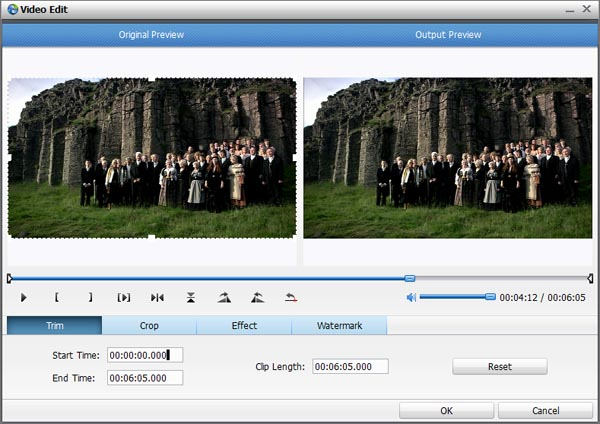Click the Reset button
The width and height of the screenshot is (600, 424).
click(499, 367)
